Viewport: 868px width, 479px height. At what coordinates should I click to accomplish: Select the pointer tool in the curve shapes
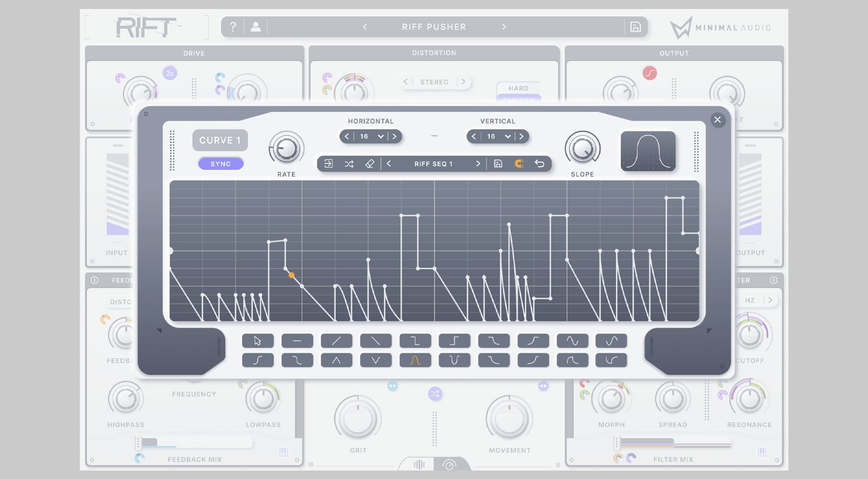click(x=258, y=341)
